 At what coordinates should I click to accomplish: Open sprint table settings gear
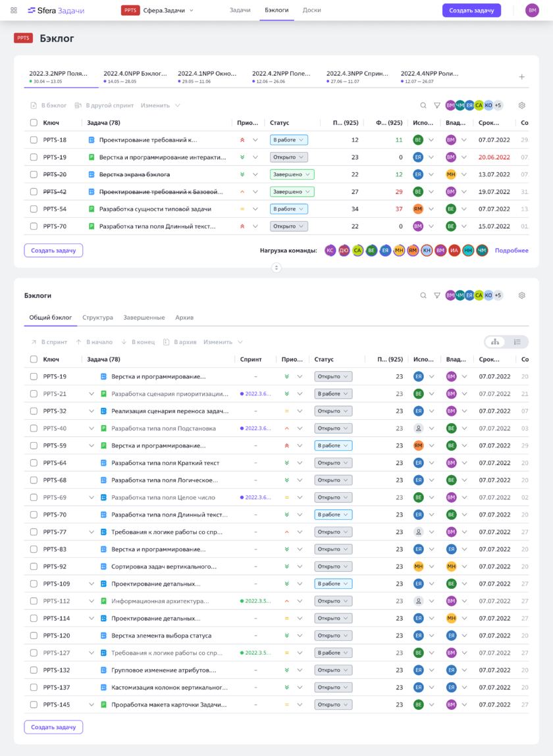(x=521, y=105)
